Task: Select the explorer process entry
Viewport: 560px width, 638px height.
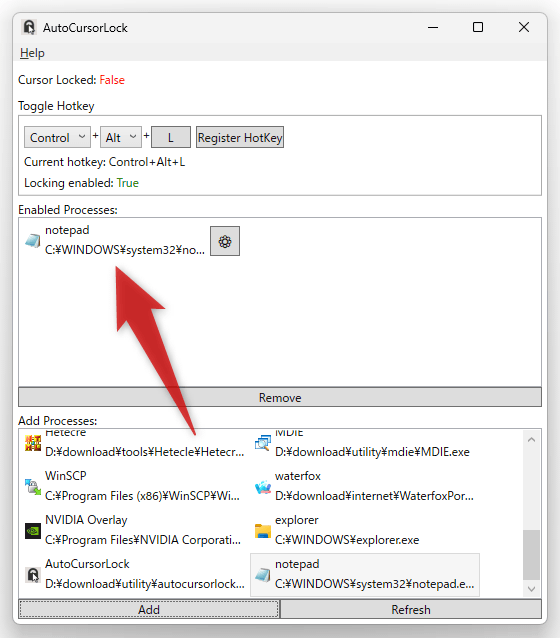Action: point(365,530)
